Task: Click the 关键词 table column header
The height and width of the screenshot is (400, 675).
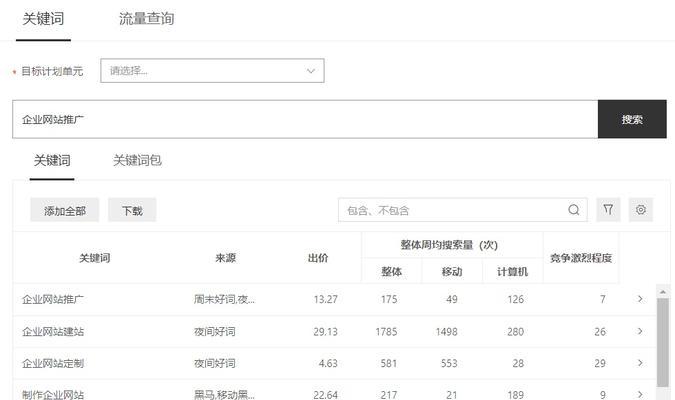Action: [95, 258]
